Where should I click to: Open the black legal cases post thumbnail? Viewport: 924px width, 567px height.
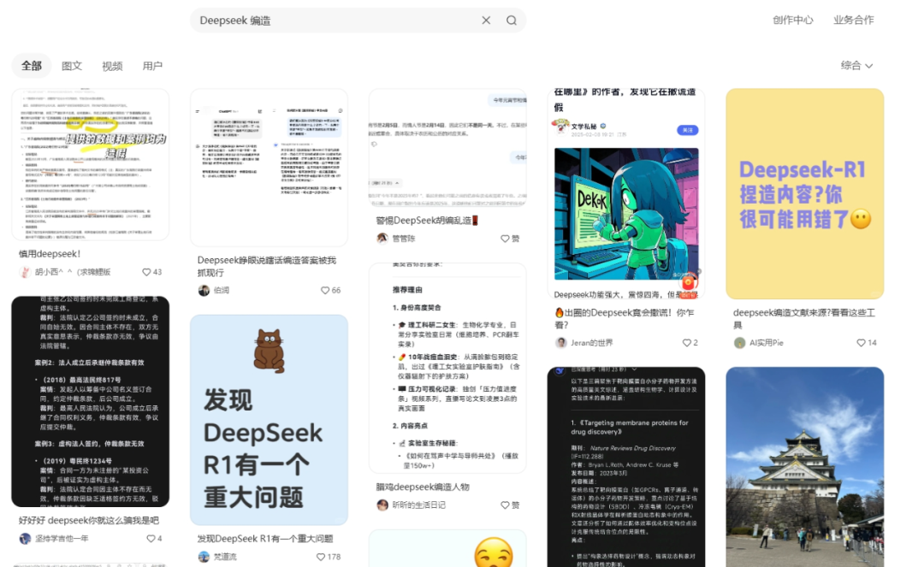click(x=90, y=402)
